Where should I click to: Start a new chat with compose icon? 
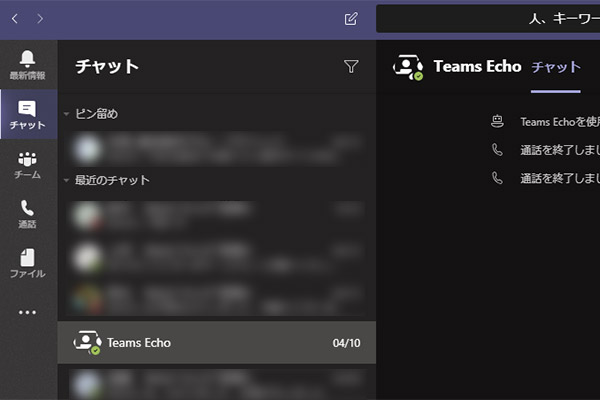[351, 19]
